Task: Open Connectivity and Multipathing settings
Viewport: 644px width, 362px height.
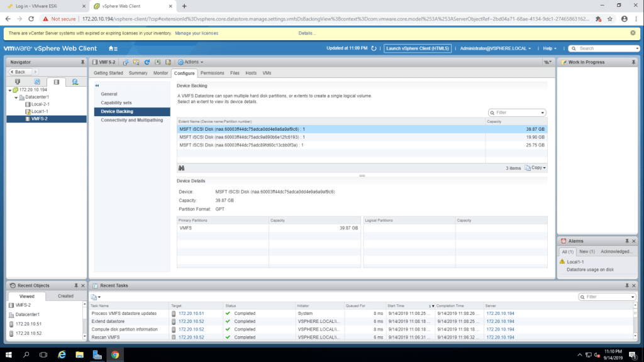Action: (132, 120)
